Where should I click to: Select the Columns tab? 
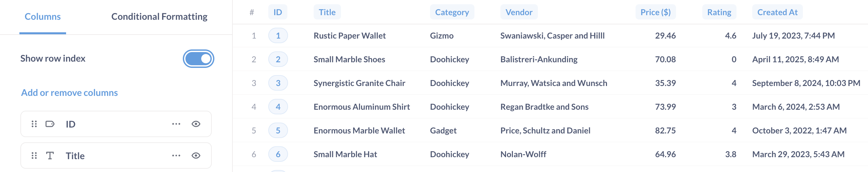(x=42, y=16)
